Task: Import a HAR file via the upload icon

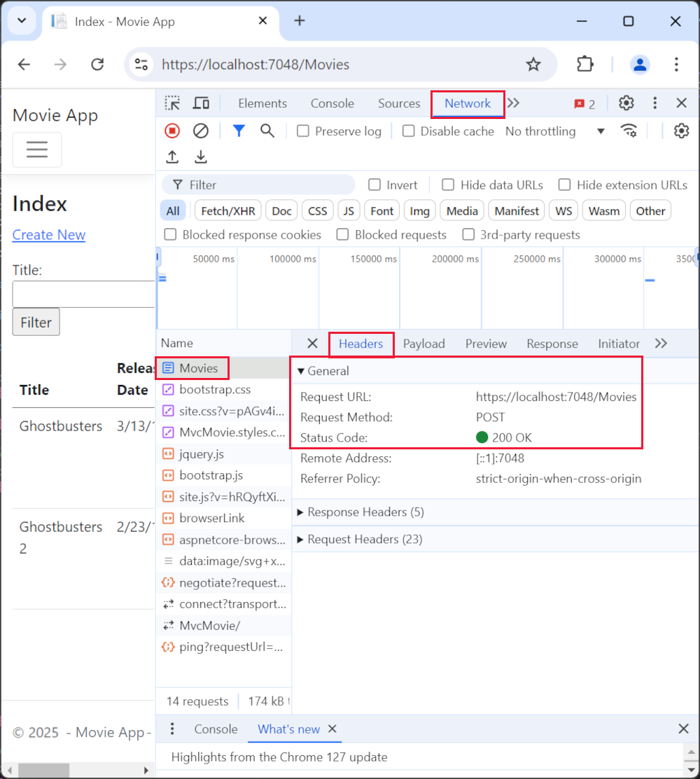Action: pos(171,157)
